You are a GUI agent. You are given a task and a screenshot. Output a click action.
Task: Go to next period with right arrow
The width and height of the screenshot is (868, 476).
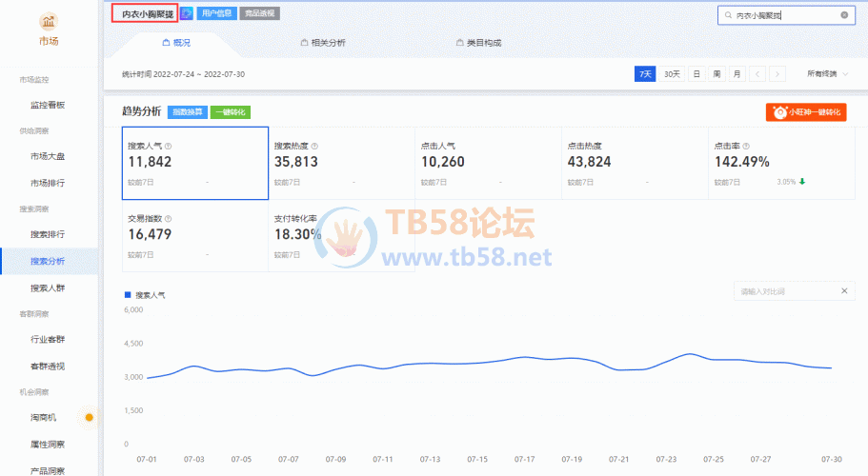(777, 73)
